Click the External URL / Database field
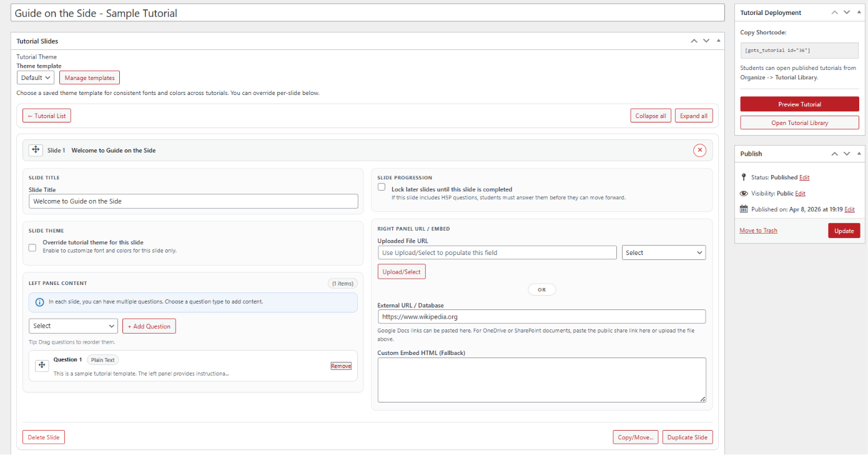The width and height of the screenshot is (868, 455). tap(541, 316)
